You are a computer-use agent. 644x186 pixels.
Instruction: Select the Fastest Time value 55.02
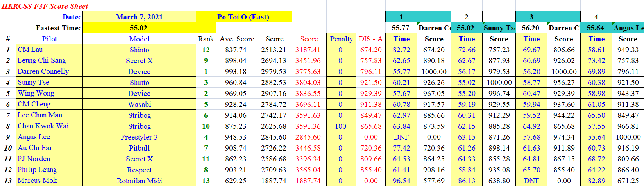click(x=139, y=28)
